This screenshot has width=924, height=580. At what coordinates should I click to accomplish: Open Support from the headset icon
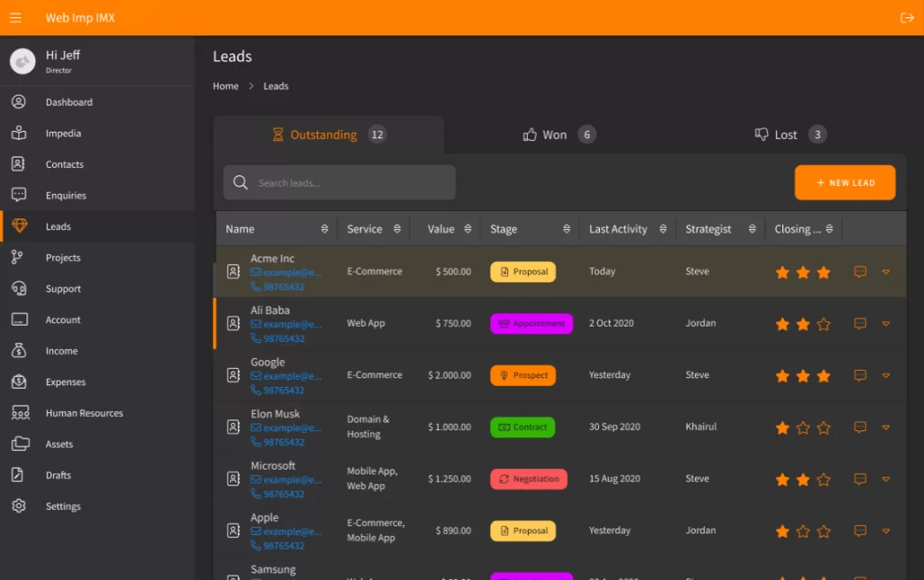click(19, 289)
